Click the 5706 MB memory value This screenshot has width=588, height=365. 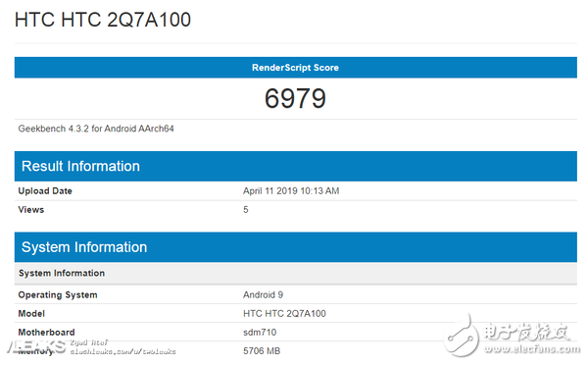pyautogui.click(x=262, y=351)
